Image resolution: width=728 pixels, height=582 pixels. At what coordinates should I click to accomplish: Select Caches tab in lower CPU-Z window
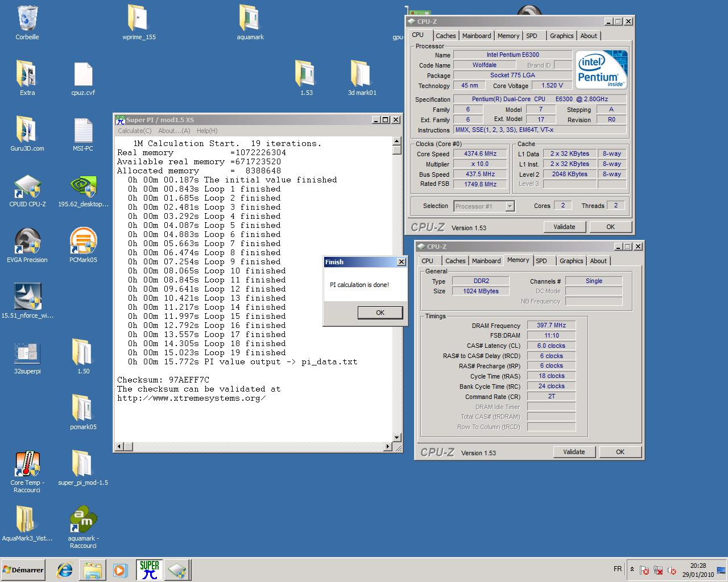coord(456,261)
